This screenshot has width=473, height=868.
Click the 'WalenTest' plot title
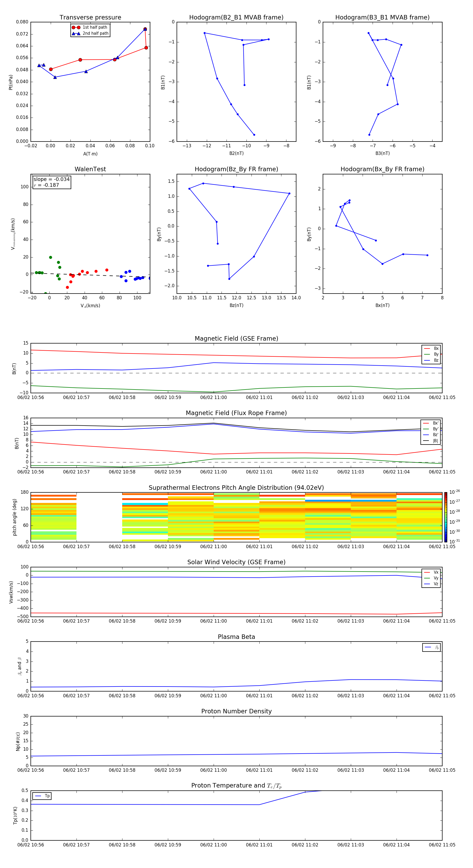pyautogui.click(x=90, y=169)
